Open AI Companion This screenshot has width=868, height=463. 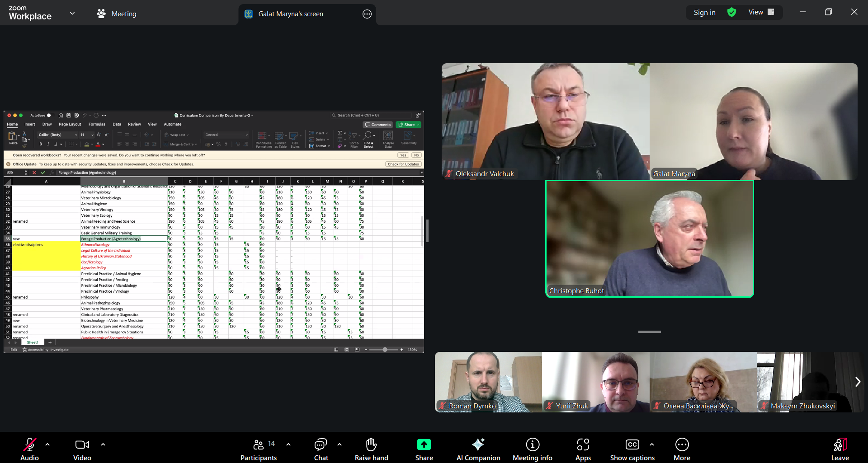tap(478, 449)
